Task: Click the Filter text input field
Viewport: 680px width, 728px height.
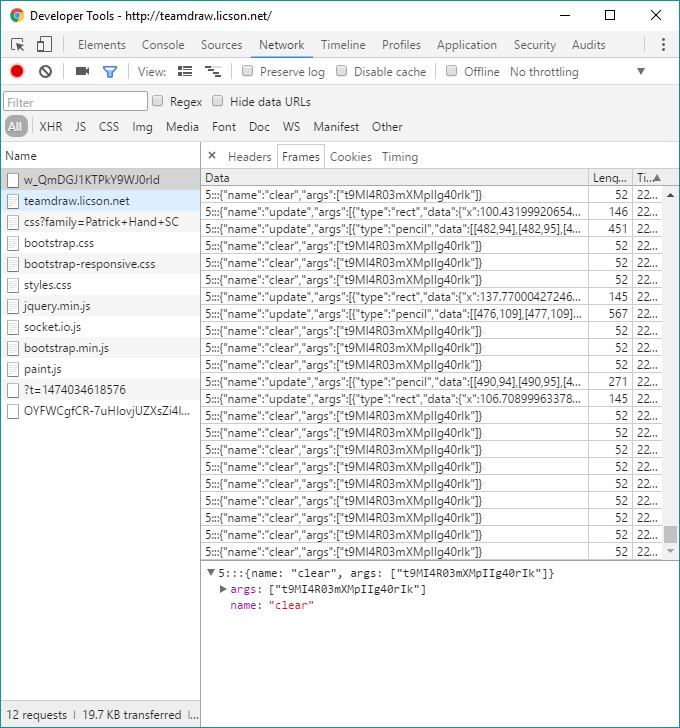Action: click(75, 102)
